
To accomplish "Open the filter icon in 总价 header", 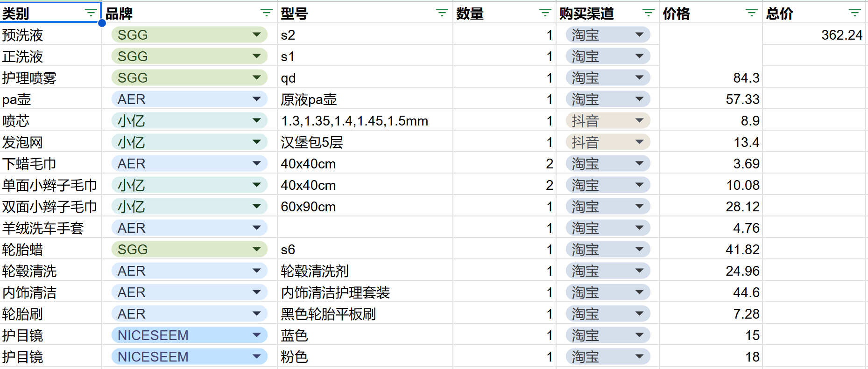I will pyautogui.click(x=854, y=13).
